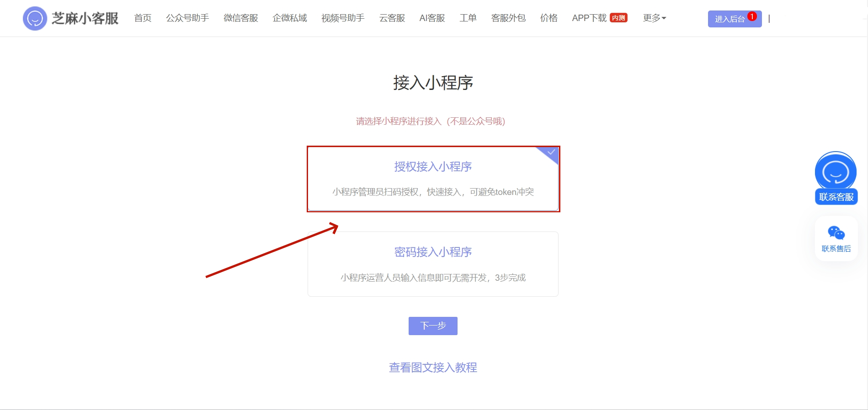Image resolution: width=868 pixels, height=410 pixels.
Task: Click the red notification badge on 进入后台
Action: click(x=752, y=16)
